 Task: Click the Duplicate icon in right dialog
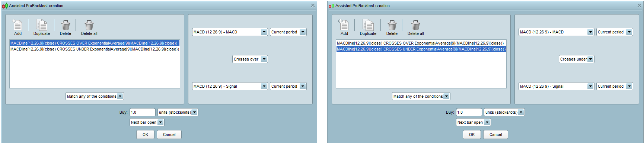[x=368, y=25]
